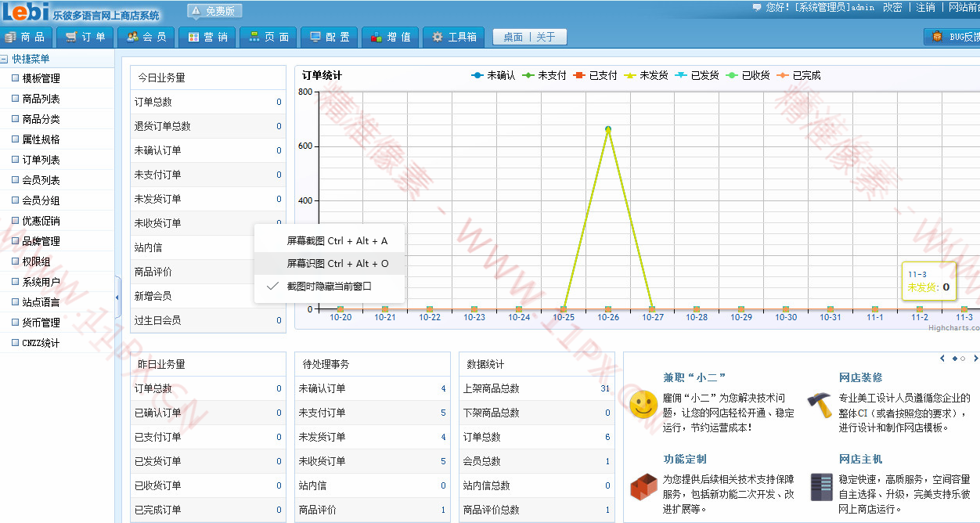The width and height of the screenshot is (980, 523).
Task: Toggle 未发货 series in chart legend
Action: tap(645, 76)
